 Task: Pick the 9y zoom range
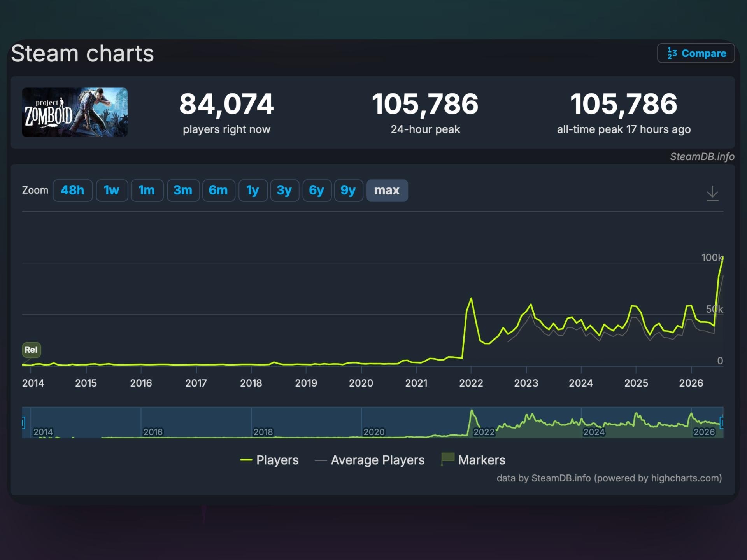point(349,190)
